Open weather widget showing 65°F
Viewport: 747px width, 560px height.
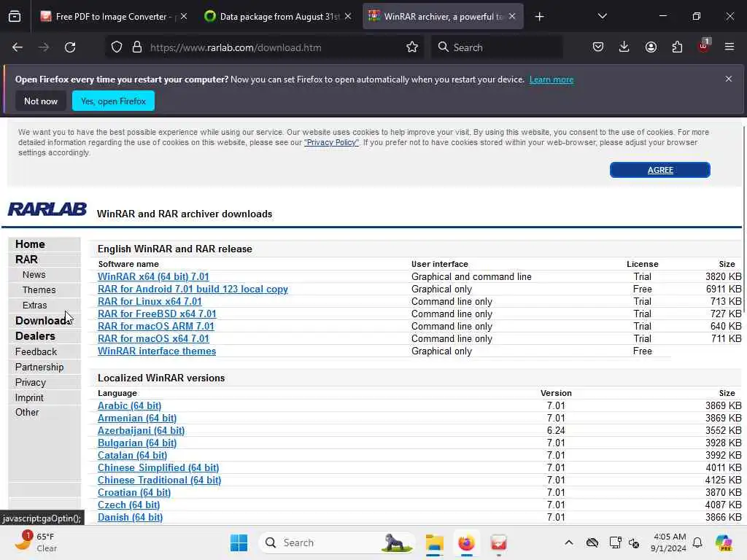[36, 542]
